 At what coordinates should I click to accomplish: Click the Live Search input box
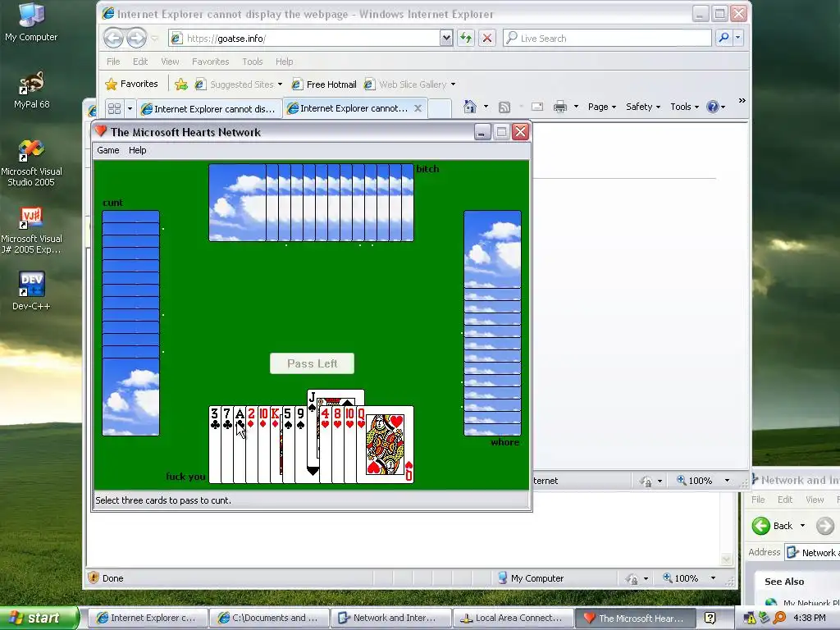(x=608, y=38)
